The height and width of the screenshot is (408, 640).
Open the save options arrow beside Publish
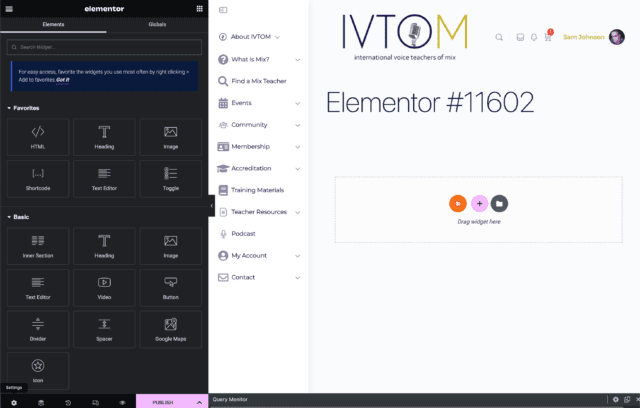coord(199,402)
